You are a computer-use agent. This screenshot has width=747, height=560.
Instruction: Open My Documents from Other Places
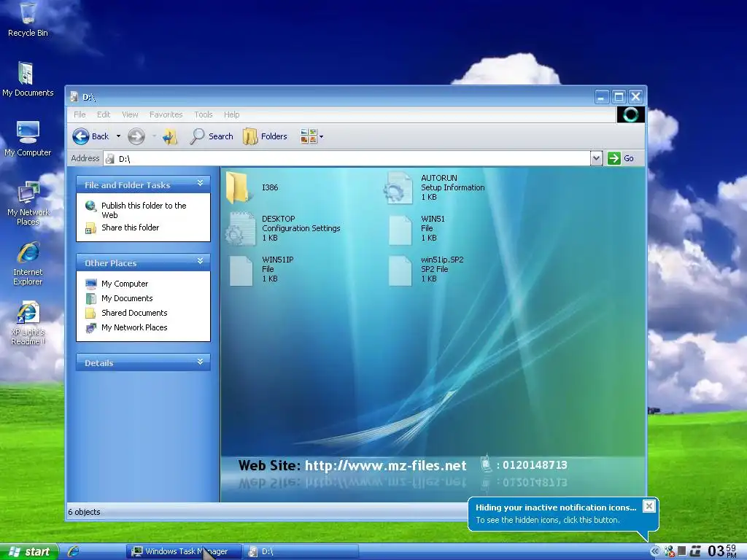point(127,298)
